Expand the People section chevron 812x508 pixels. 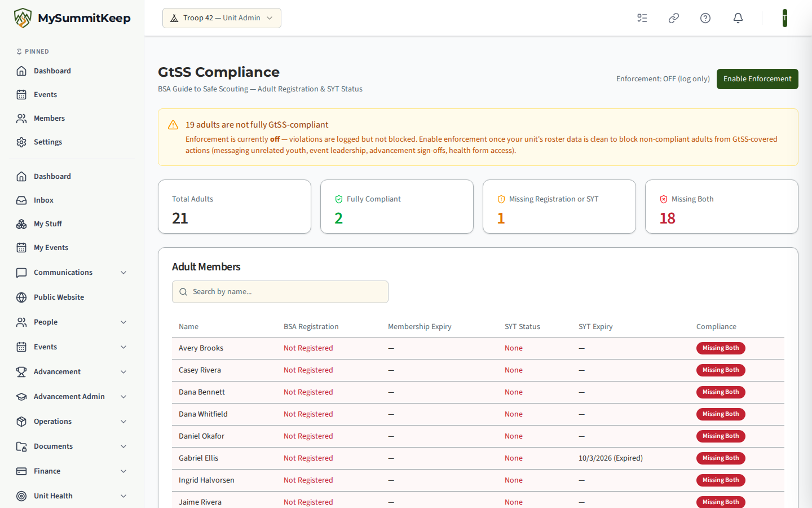click(123, 322)
